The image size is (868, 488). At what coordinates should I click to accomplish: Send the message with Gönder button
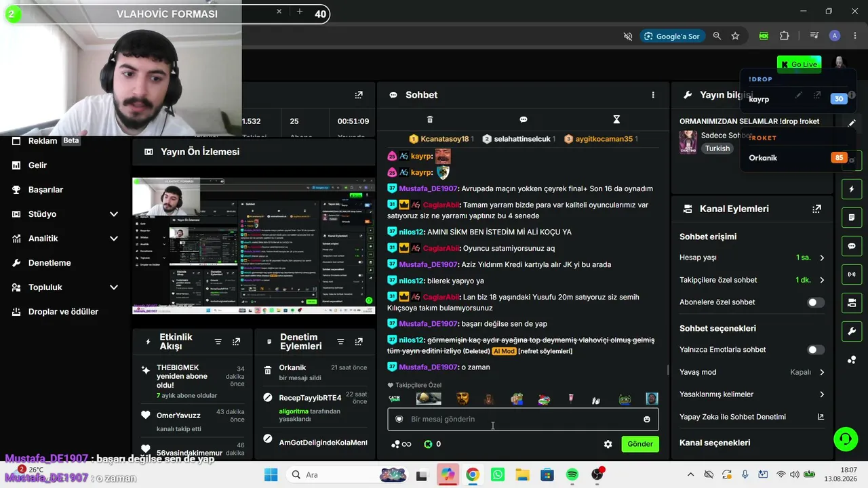click(x=640, y=444)
